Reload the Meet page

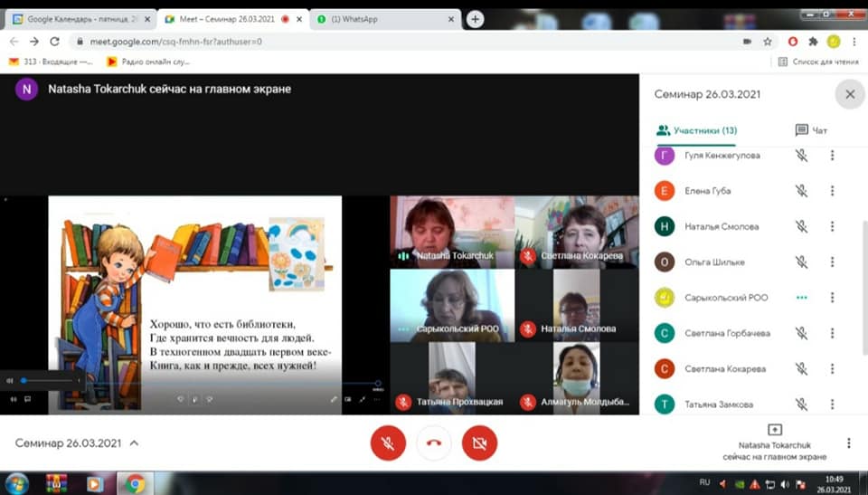coord(54,42)
